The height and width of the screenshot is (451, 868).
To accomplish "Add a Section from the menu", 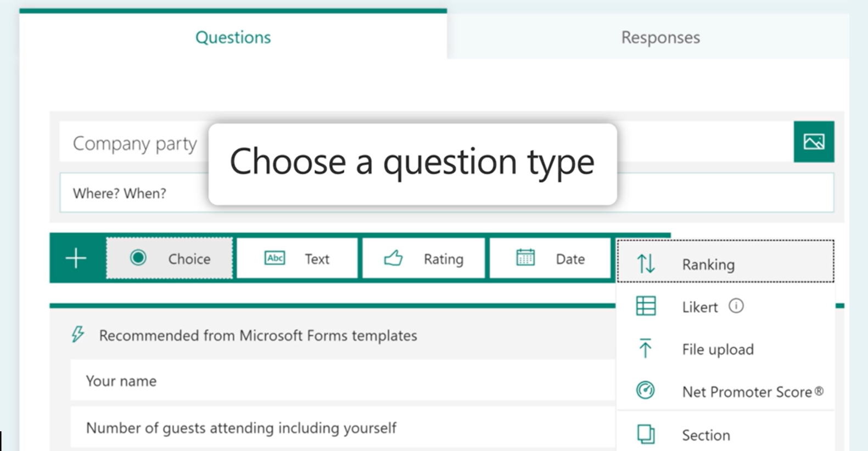I will 705,435.
